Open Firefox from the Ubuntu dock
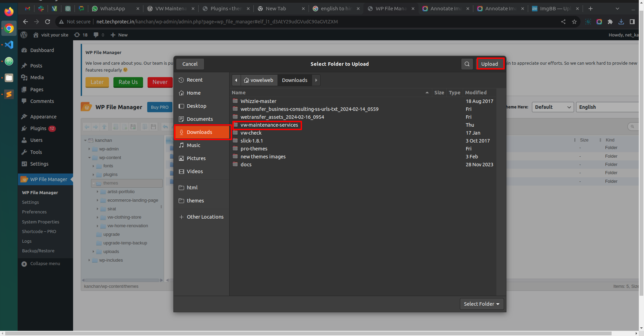 tap(9, 11)
